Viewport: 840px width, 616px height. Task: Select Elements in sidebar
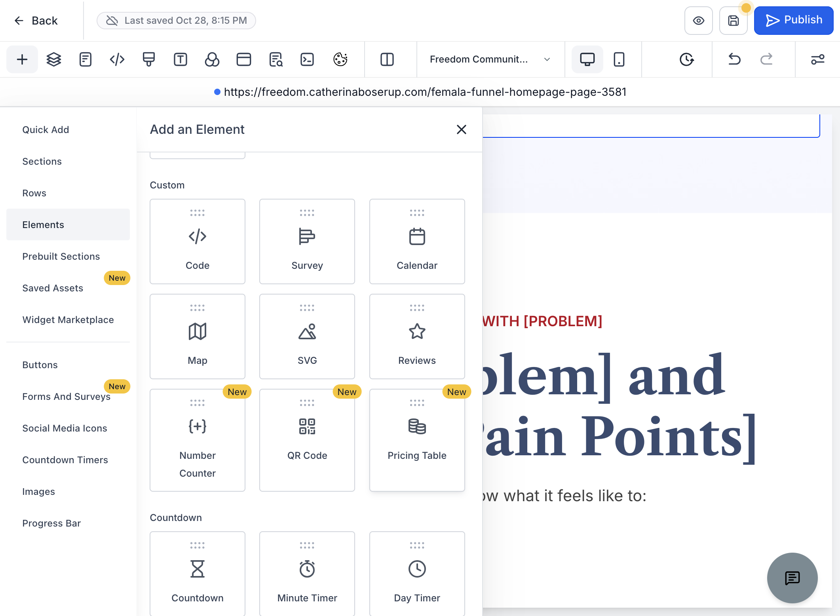pos(68,224)
